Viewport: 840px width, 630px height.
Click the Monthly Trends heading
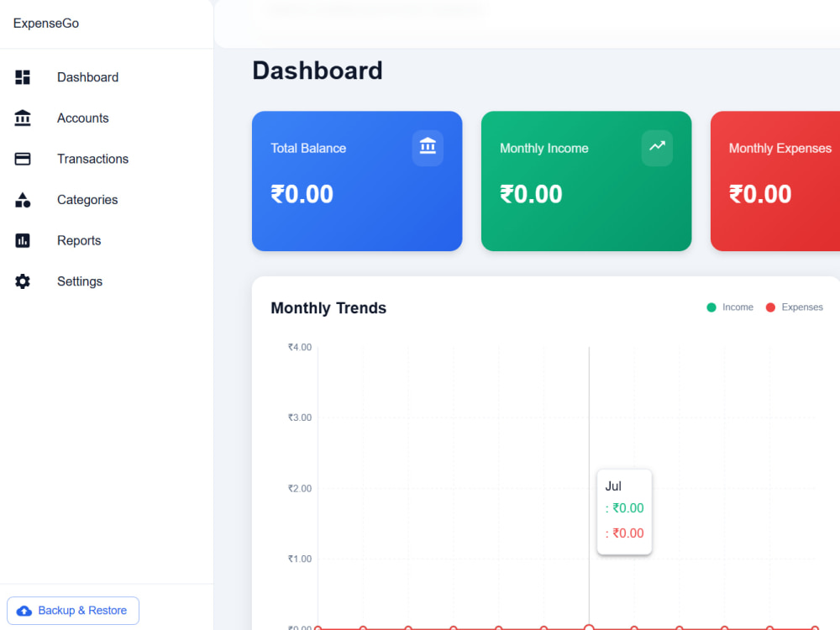click(328, 308)
